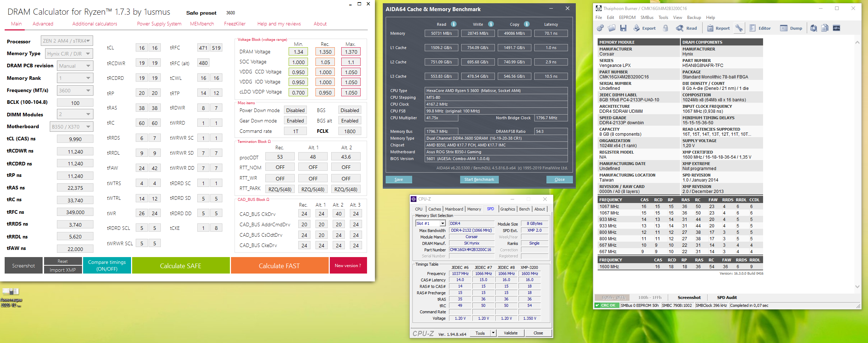Open the Motherboard dropdown
868x343 pixels.
71,127
